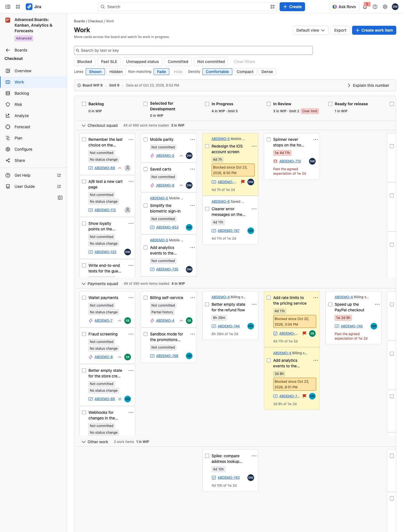Click the back arrow next to Boards
This screenshot has height=532, width=403.
(8, 50)
